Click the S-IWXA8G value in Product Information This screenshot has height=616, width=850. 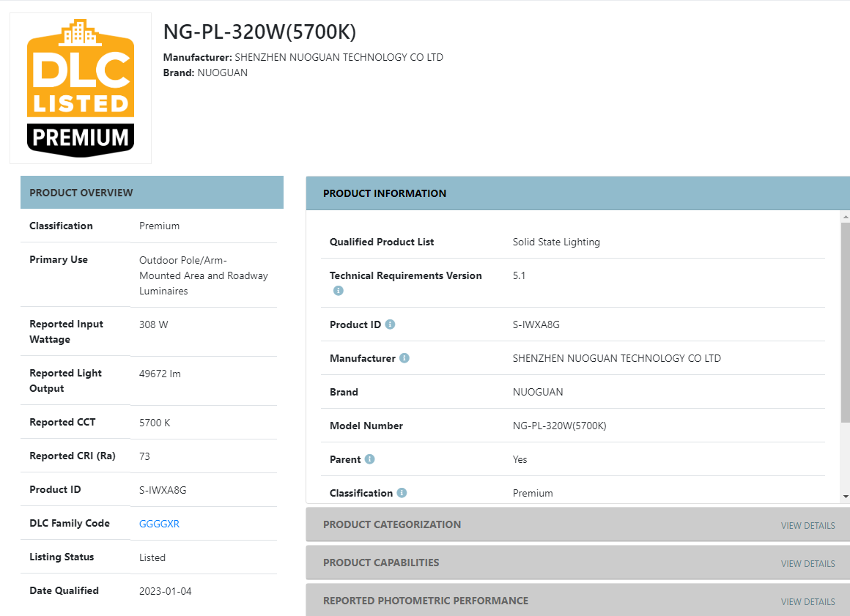tap(536, 324)
